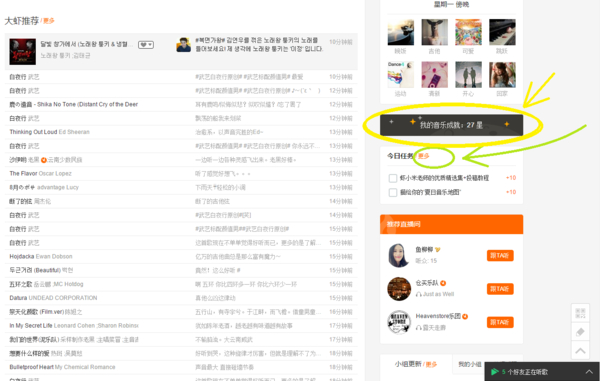Open 五环之歌 featuring MC Hotdog
The image size is (600, 381).
(x=46, y=284)
